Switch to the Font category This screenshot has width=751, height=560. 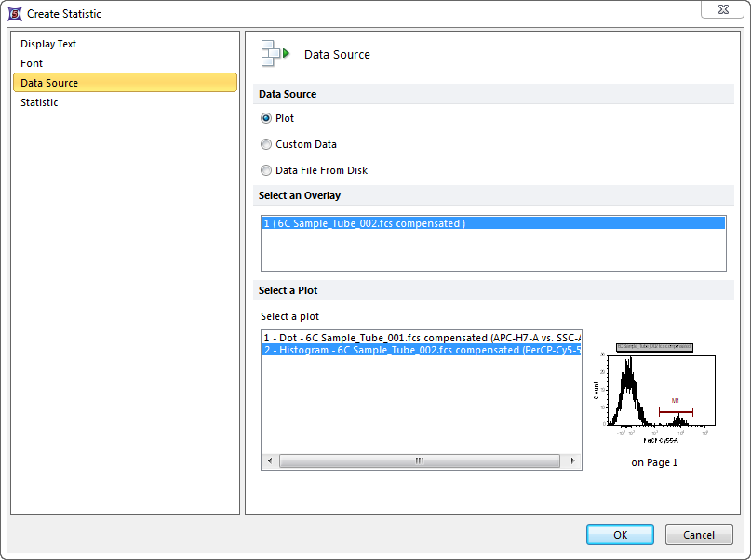tap(32, 63)
